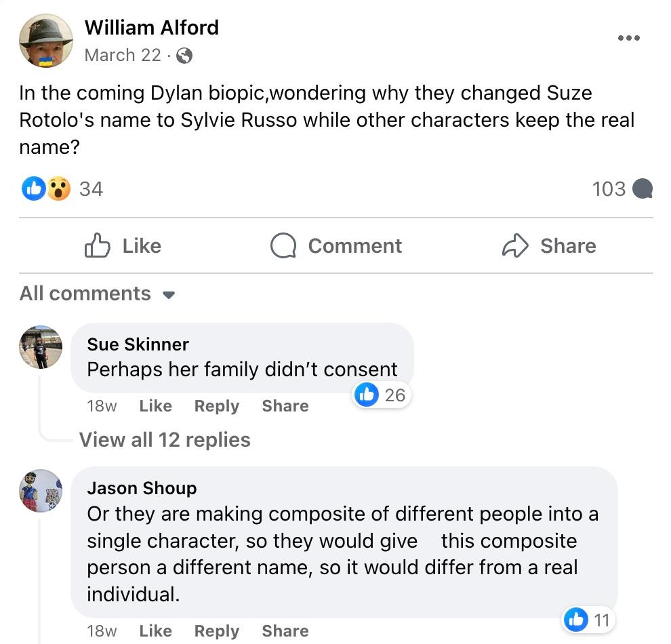Reply to Jason Shoup's comment

pos(216,631)
